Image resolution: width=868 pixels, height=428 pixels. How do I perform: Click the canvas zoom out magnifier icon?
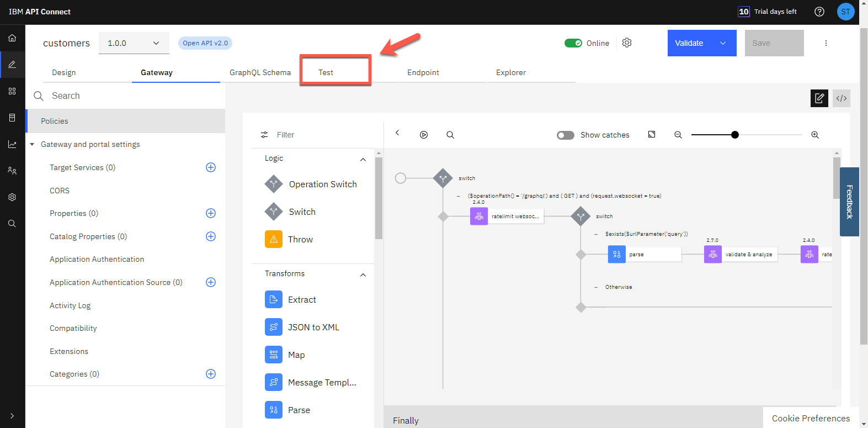(678, 135)
